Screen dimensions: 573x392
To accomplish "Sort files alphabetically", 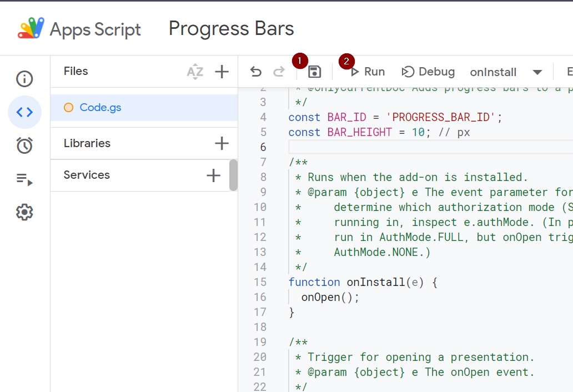I will (195, 72).
